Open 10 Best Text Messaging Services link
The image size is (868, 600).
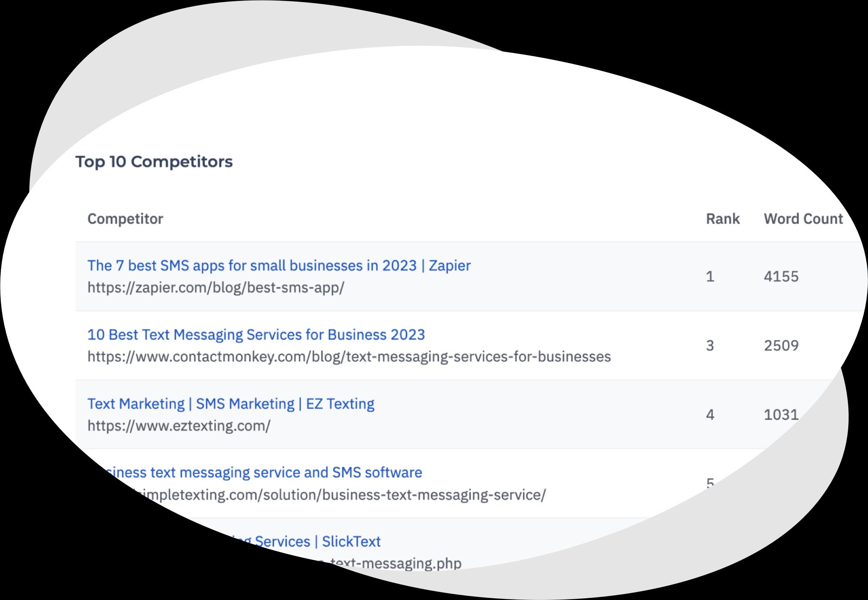[256, 335]
